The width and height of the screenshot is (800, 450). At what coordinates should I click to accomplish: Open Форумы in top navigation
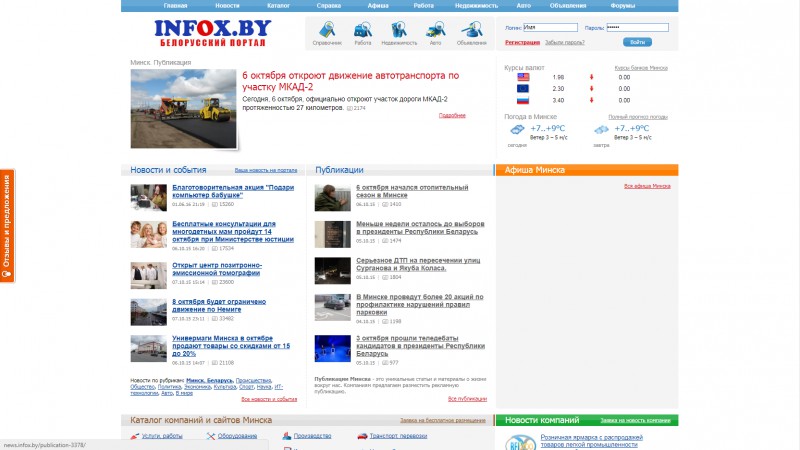pyautogui.click(x=623, y=6)
